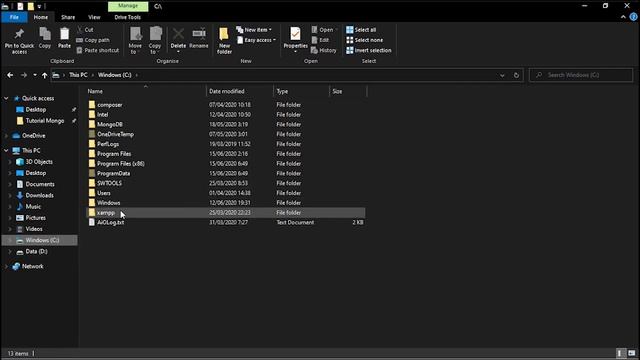Image resolution: width=640 pixels, height=360 pixels.
Task: Click Edit in Open group
Action: coord(320,40)
